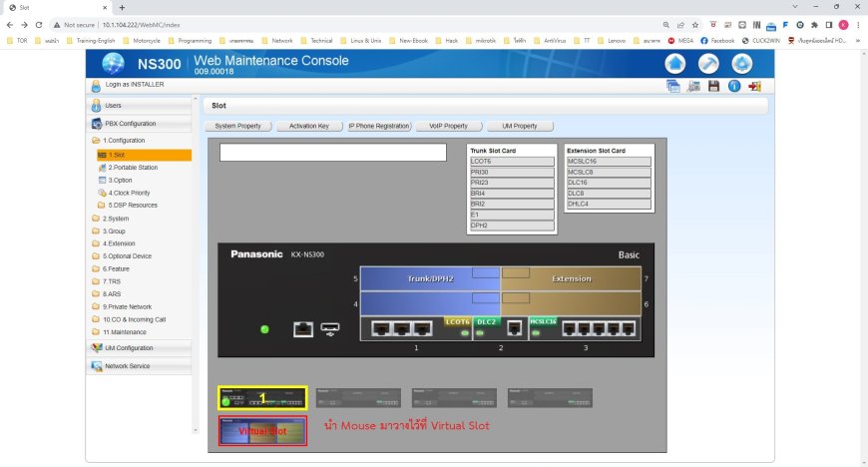Select DHLC4 extension card entry
The width and height of the screenshot is (868, 467).
[609, 204]
